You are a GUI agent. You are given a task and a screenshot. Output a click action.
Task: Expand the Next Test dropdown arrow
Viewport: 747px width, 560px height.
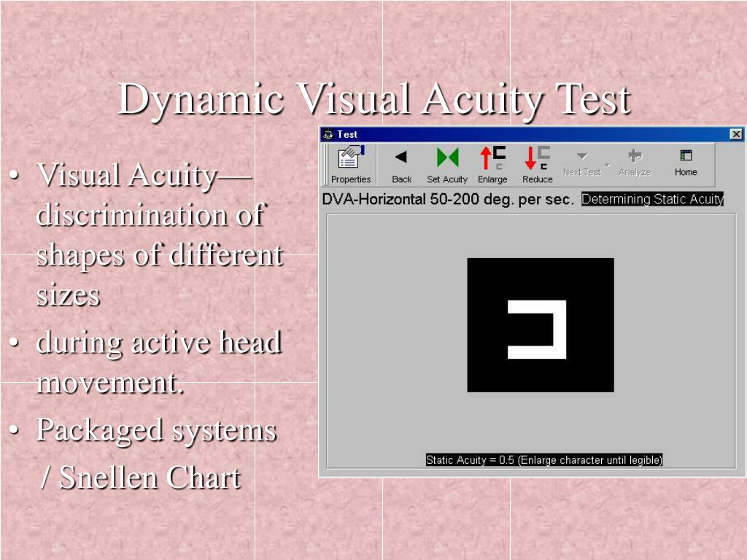tap(608, 165)
